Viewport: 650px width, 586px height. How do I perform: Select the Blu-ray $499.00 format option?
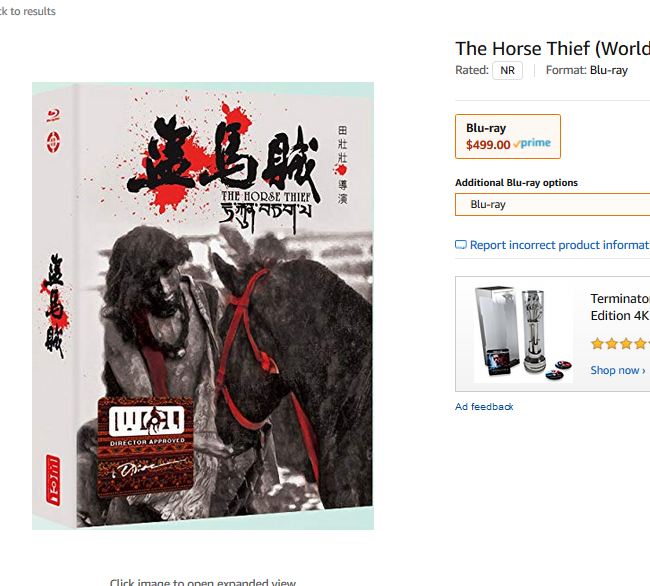(x=508, y=136)
